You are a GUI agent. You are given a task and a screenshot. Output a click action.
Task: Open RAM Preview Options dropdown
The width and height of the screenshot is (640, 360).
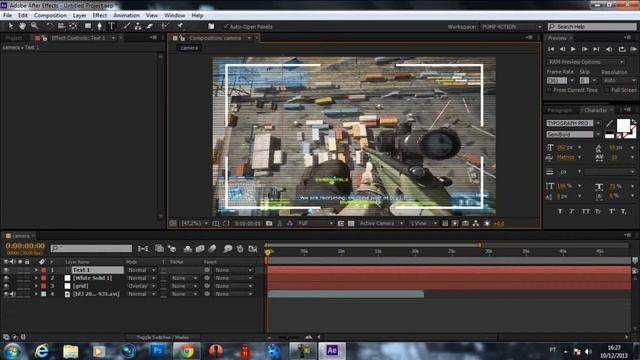tap(586, 62)
